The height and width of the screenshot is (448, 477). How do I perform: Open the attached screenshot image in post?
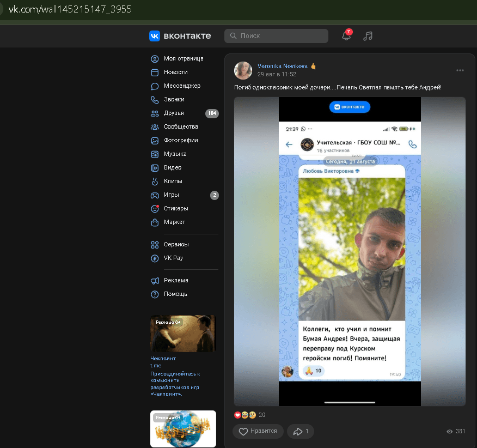tap(350, 251)
